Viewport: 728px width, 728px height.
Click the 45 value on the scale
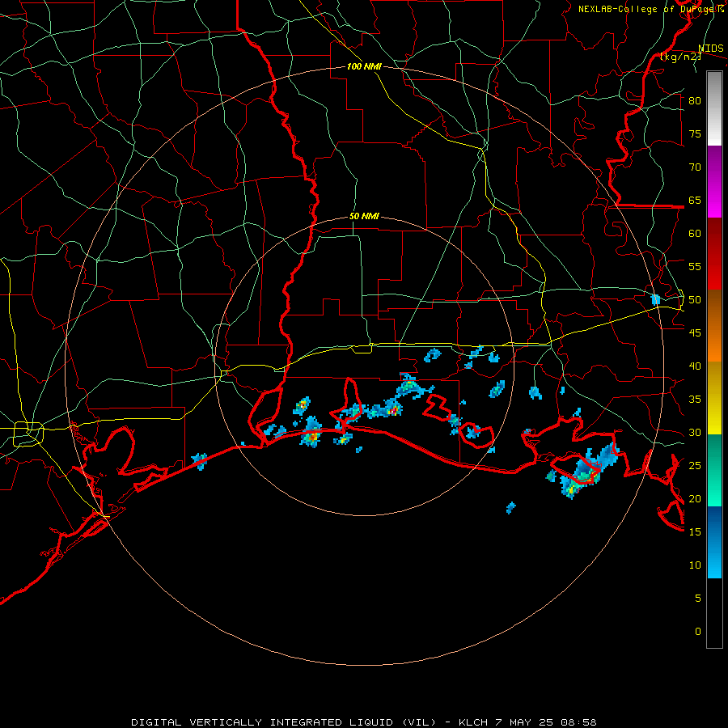pos(695,333)
